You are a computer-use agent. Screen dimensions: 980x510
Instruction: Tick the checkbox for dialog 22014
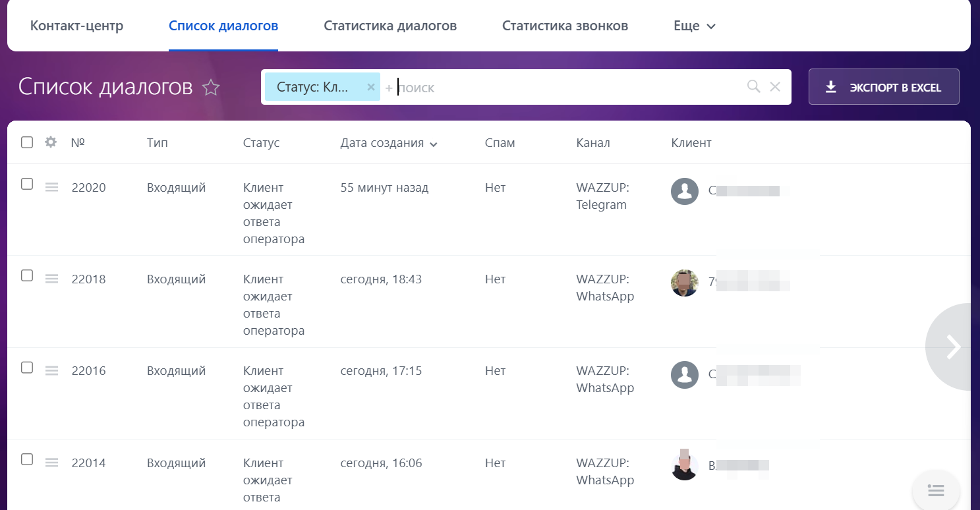27,459
